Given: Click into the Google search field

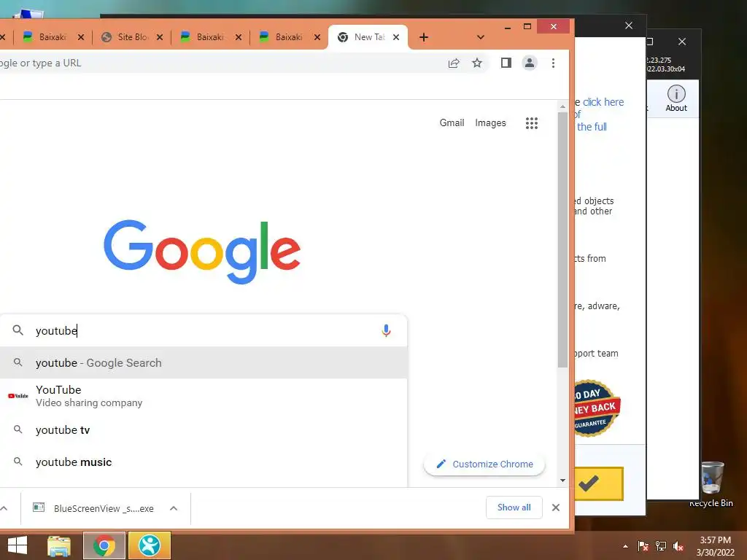Looking at the screenshot, I should point(203,330).
